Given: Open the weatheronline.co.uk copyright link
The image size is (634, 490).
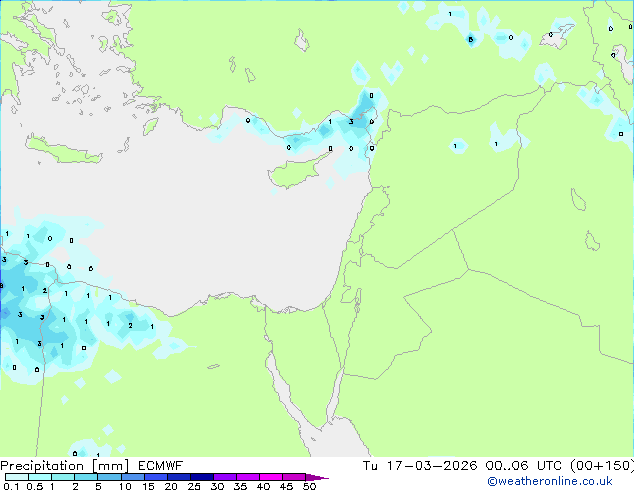Looking at the screenshot, I should click(x=550, y=481).
